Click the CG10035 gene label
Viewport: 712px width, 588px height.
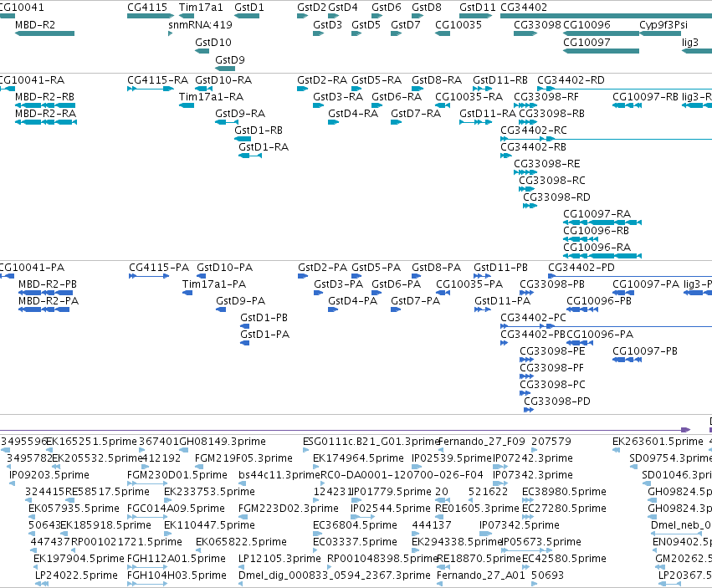click(458, 25)
